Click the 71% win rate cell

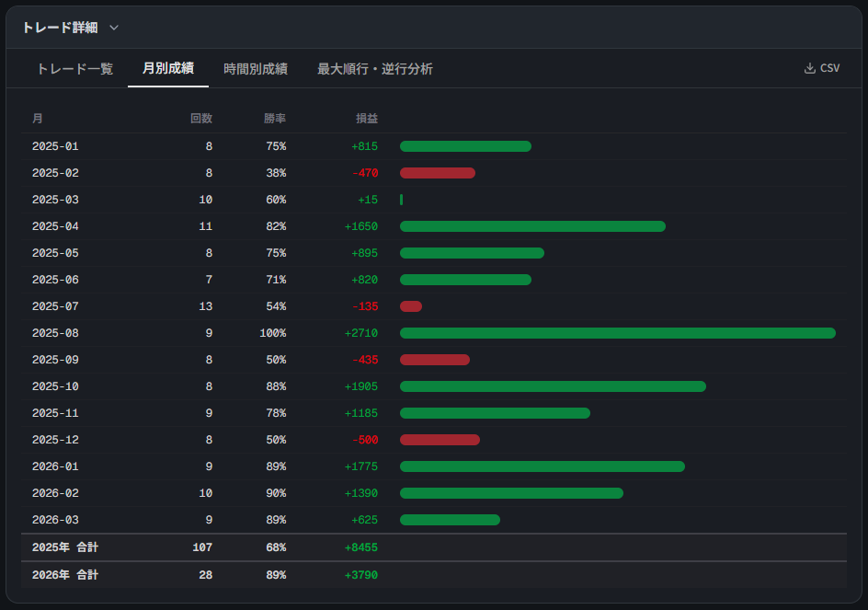[x=276, y=280]
